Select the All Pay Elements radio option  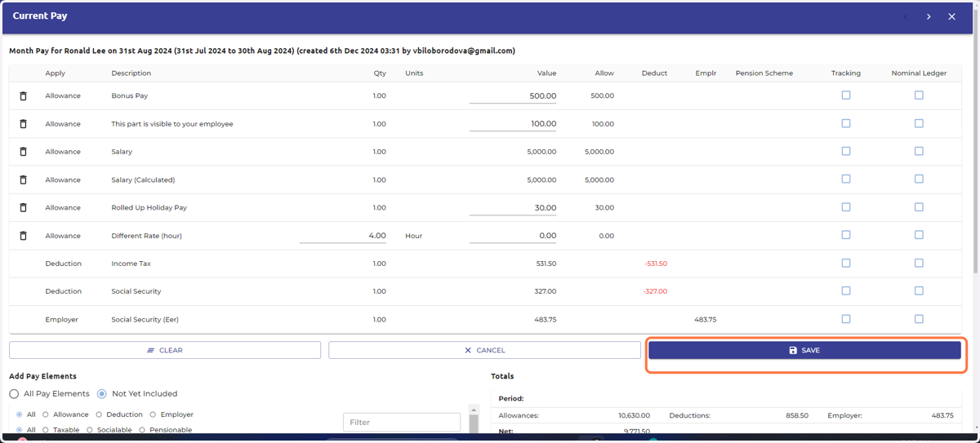coord(14,394)
